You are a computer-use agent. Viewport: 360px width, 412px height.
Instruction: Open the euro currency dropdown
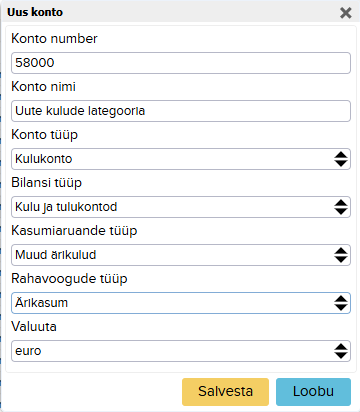181,351
